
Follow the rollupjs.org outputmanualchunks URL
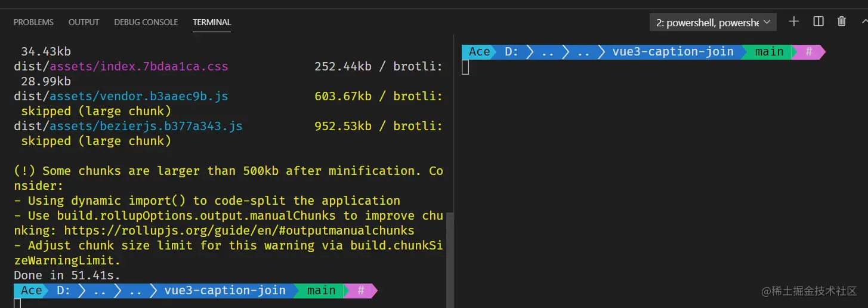point(239,230)
